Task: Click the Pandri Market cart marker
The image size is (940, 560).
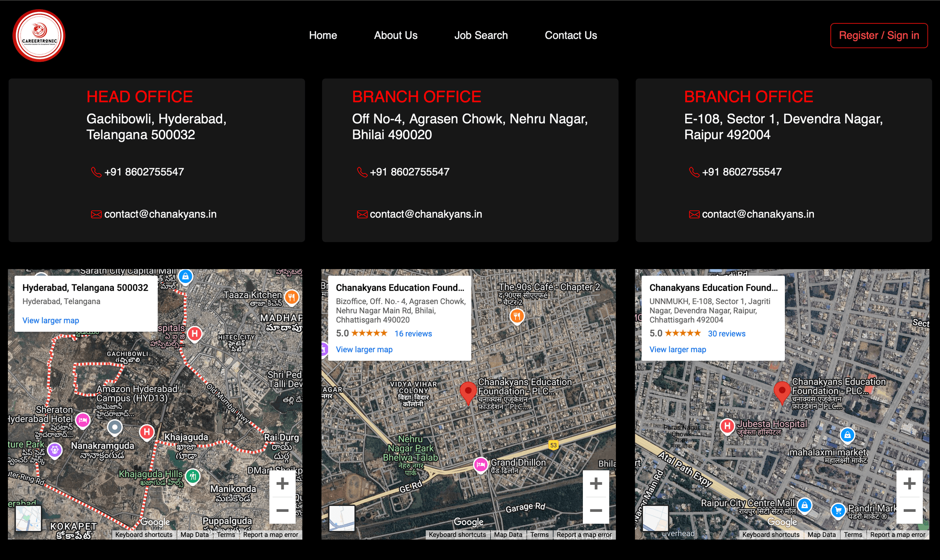Action: coord(838,510)
